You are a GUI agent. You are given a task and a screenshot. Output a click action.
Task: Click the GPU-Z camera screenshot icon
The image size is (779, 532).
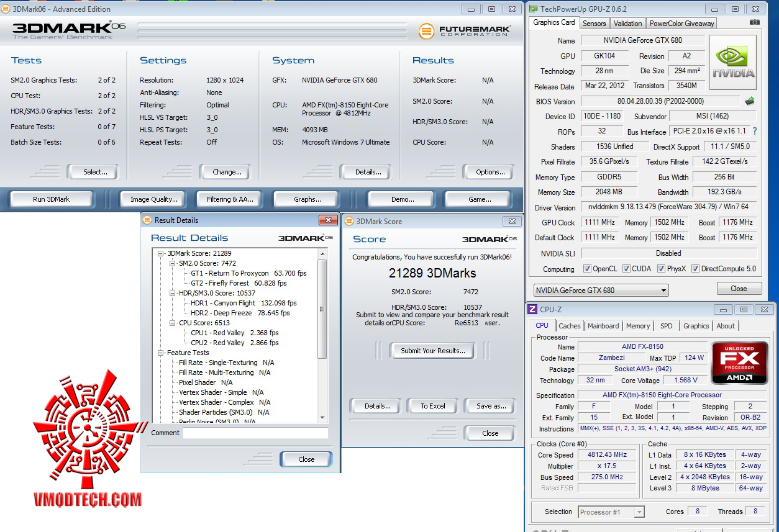pyautogui.click(x=755, y=22)
